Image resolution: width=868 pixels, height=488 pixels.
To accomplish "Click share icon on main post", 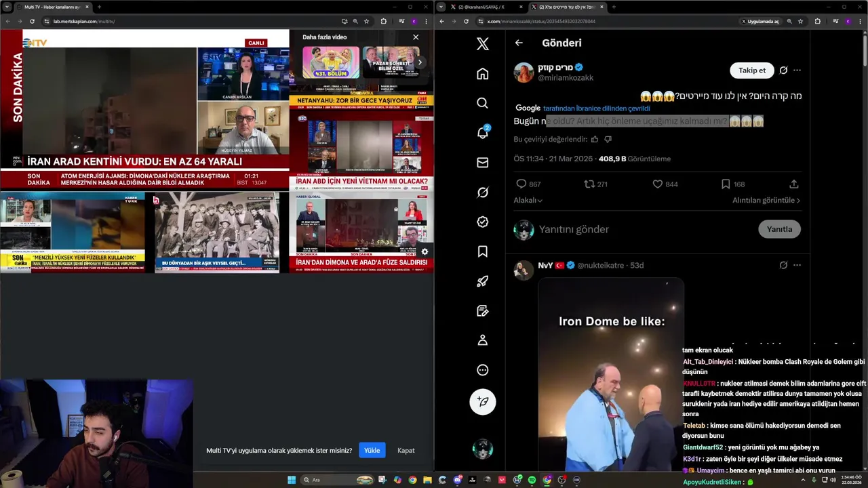I will pyautogui.click(x=794, y=184).
